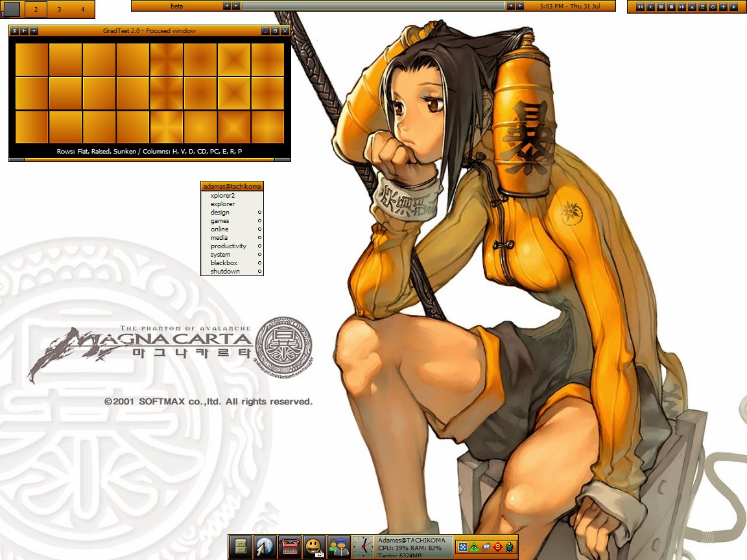Click the GradTest 2.0 title bar
Viewport: 747px width, 560px height.
[149, 31]
